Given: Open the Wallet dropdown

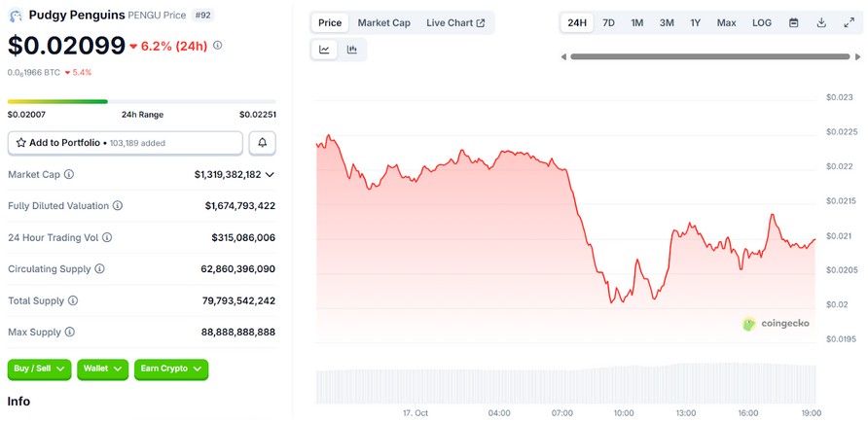Looking at the screenshot, I should [x=102, y=369].
